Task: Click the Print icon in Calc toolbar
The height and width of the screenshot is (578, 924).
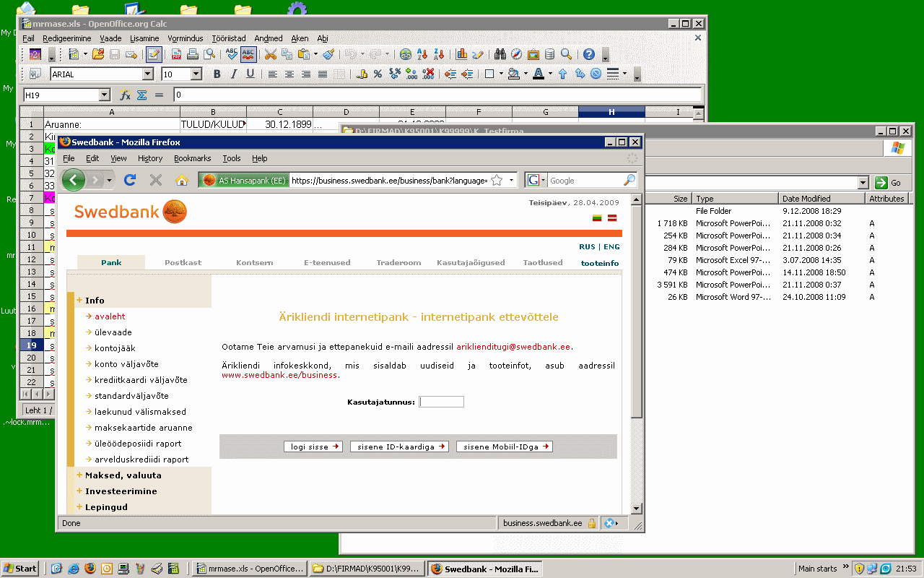Action: coord(193,54)
